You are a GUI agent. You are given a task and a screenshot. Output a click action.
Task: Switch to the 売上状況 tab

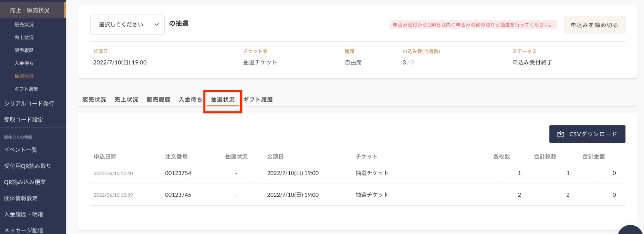126,100
